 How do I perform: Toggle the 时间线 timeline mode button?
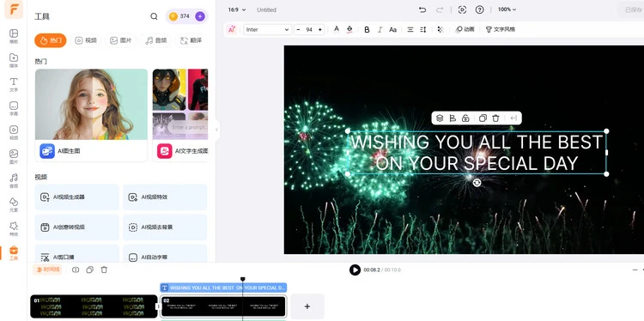(47, 270)
